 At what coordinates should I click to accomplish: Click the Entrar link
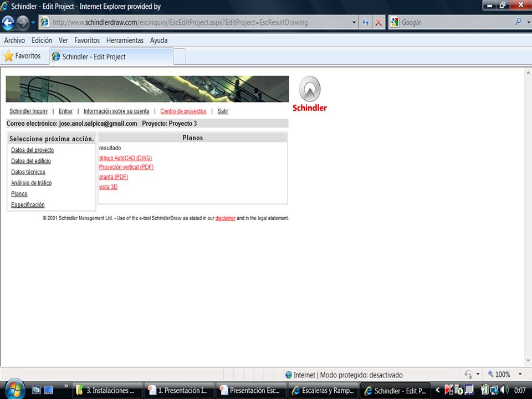tap(65, 111)
